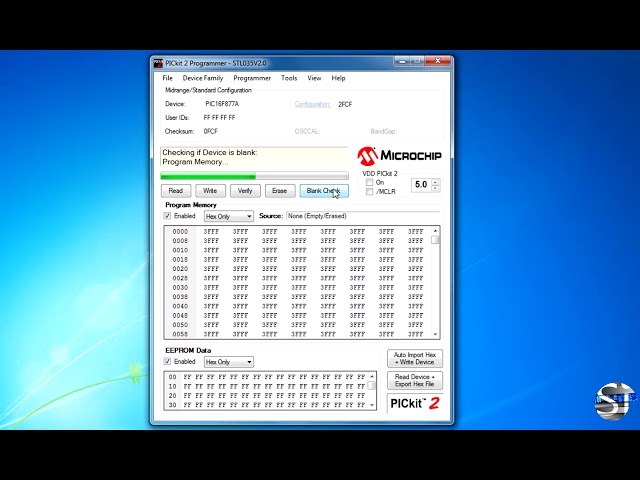Click program memory address 0030
The width and height of the screenshot is (640, 480).
pos(180,288)
